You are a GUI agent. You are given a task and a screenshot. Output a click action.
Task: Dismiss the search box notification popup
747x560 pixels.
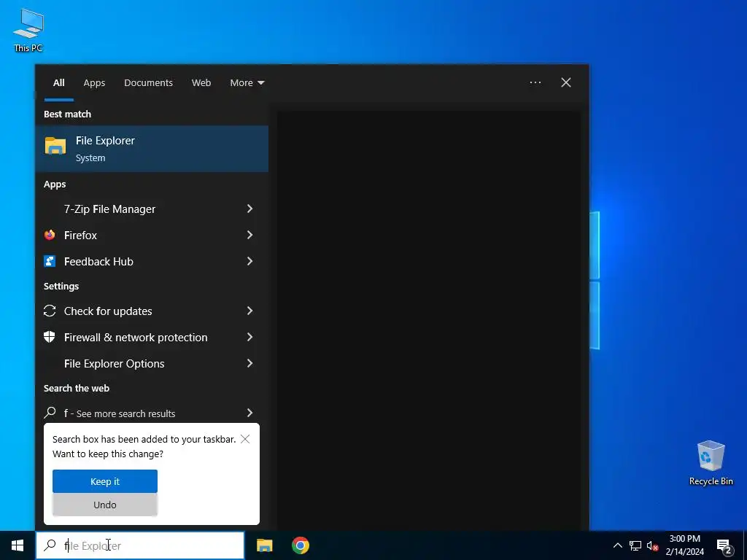(245, 439)
